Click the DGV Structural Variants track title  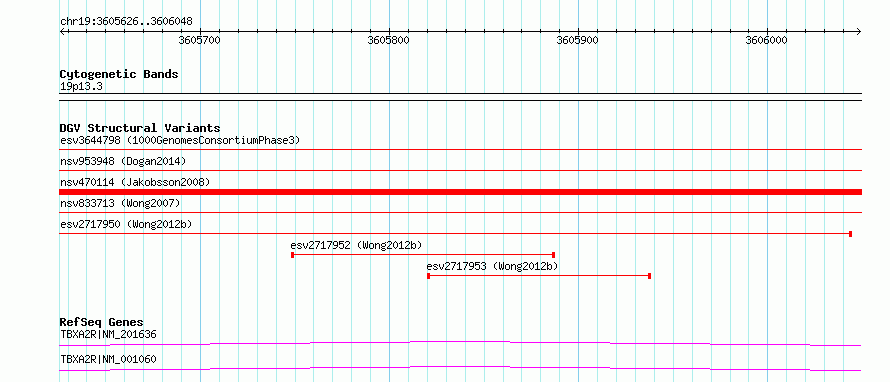(140, 128)
